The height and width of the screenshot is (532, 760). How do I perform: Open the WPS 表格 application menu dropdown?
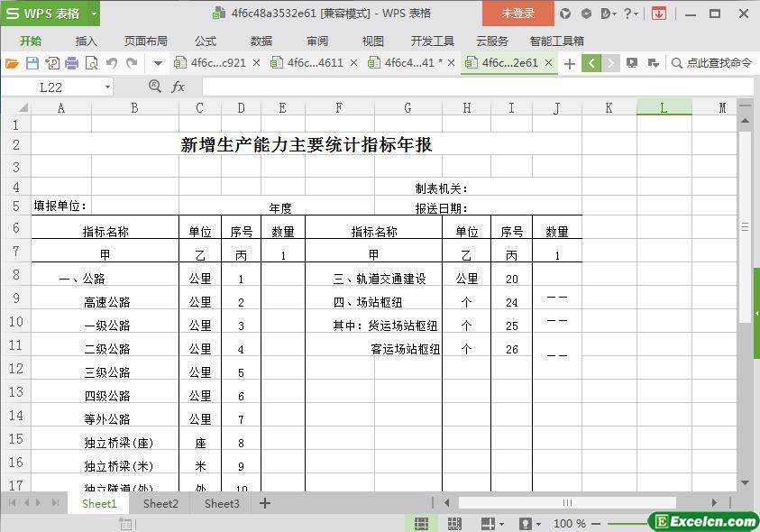click(94, 14)
